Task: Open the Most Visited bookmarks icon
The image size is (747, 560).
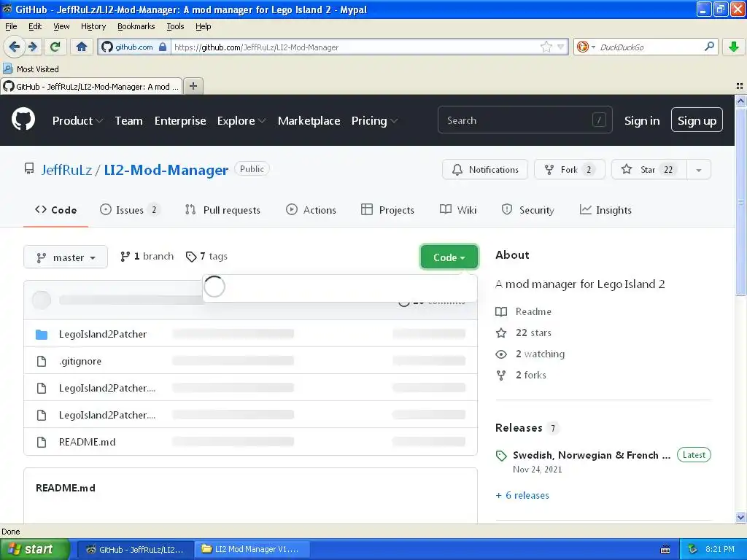Action: (x=7, y=69)
